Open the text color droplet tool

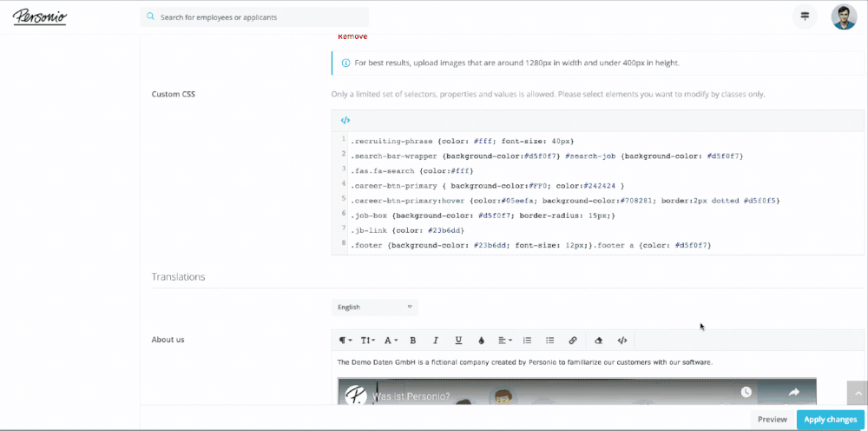tap(481, 341)
